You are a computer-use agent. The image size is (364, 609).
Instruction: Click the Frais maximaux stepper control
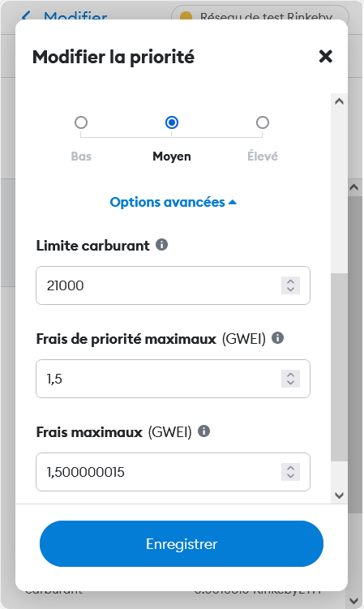[290, 472]
